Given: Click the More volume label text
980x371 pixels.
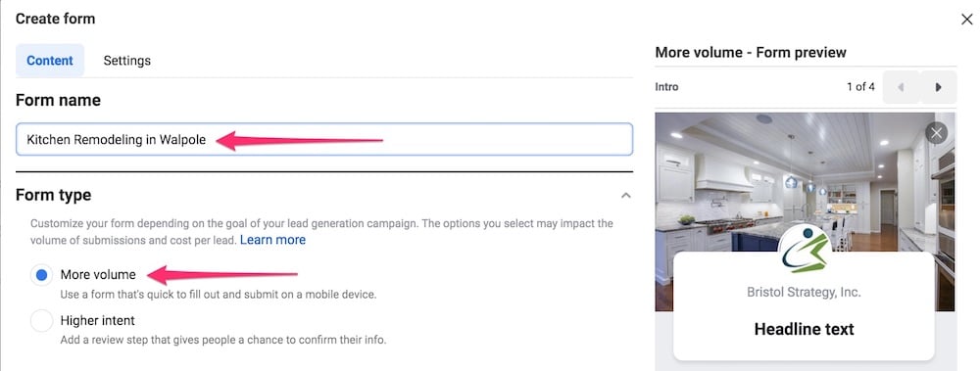Looking at the screenshot, I should [x=98, y=275].
